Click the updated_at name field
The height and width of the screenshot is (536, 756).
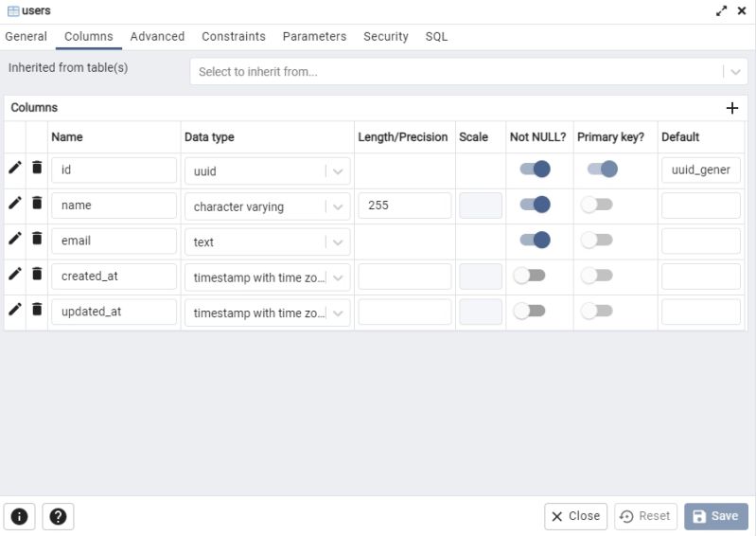pyautogui.click(x=114, y=312)
